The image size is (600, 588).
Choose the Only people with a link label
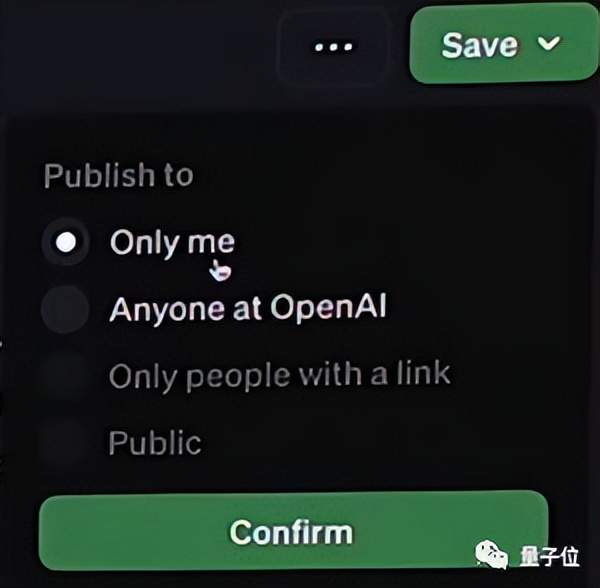[279, 376]
